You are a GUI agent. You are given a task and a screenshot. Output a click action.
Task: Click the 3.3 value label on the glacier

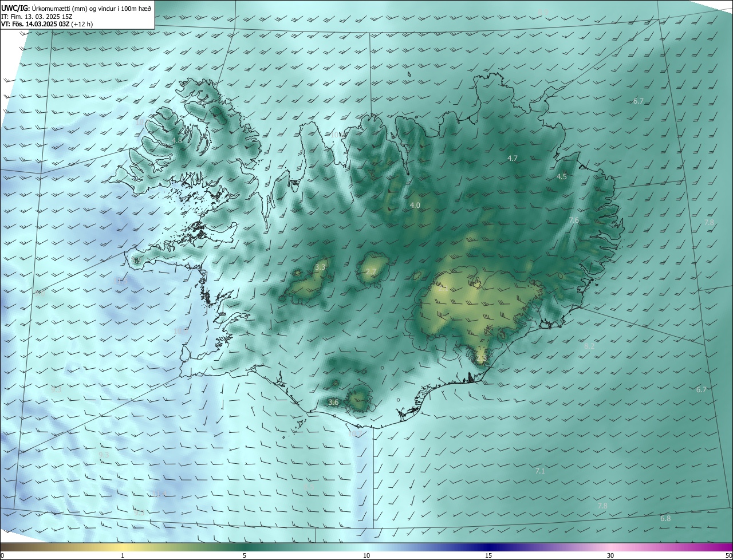click(x=320, y=267)
